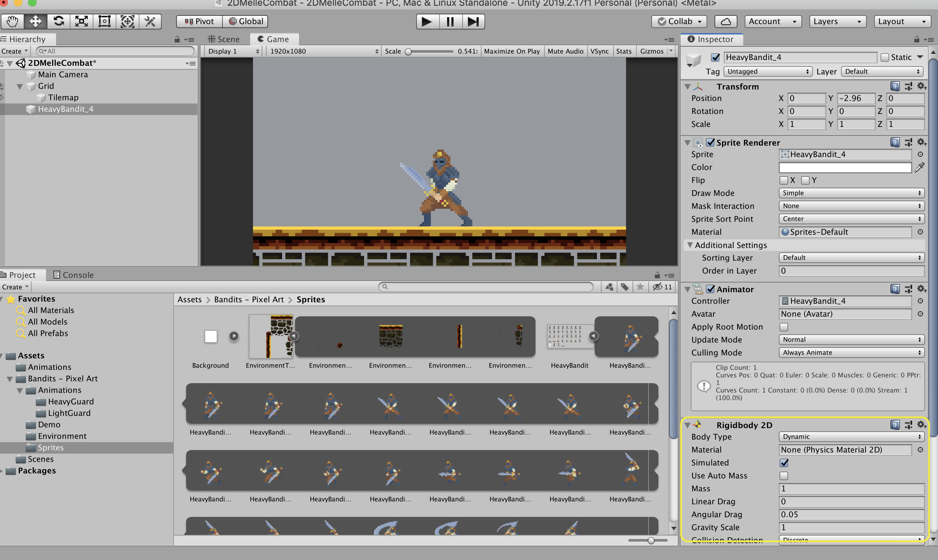Viewport: 938px width, 560px height.
Task: Select the Hand tool in toolbar
Action: coord(13,22)
